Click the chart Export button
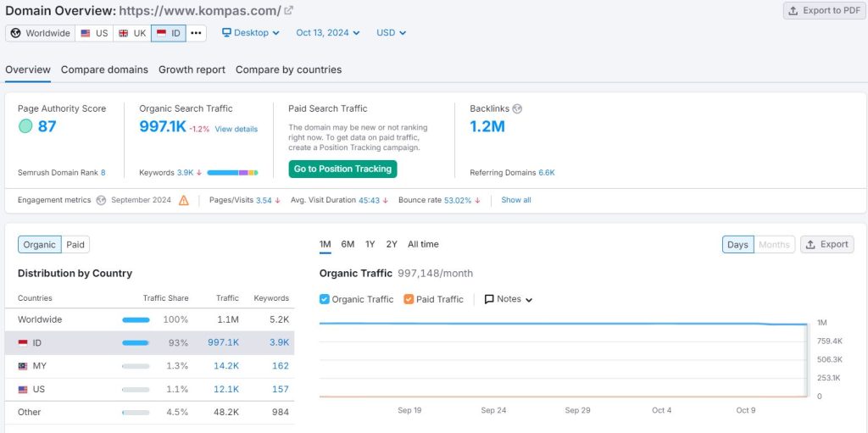Image resolution: width=868 pixels, height=433 pixels. 827,245
